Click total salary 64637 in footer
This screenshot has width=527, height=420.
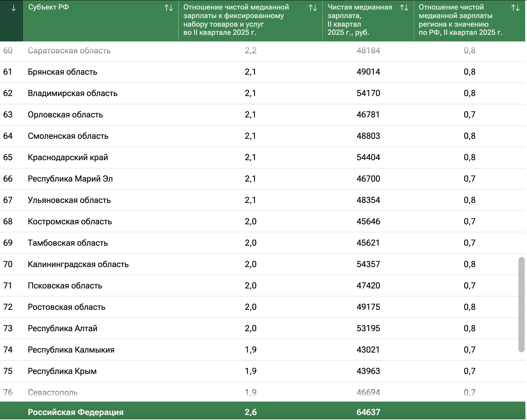pyautogui.click(x=368, y=412)
